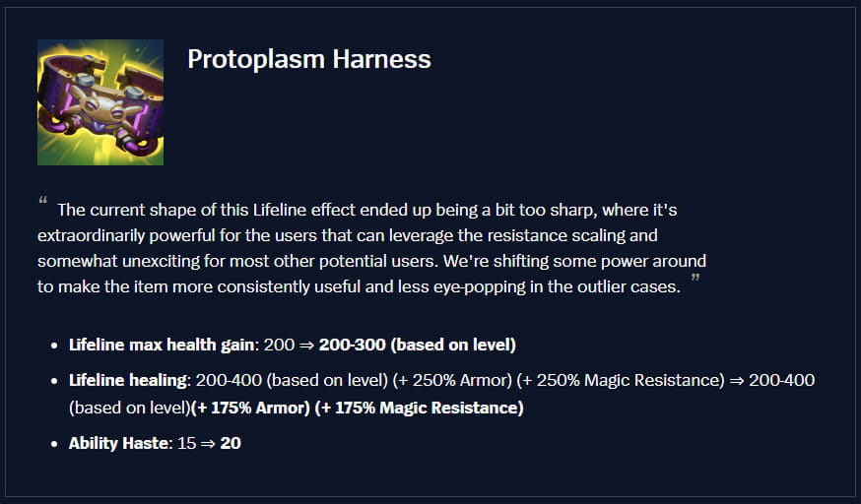The height and width of the screenshot is (504, 861).
Task: Click the Protoplasm Harness item icon
Action: pyautogui.click(x=100, y=102)
